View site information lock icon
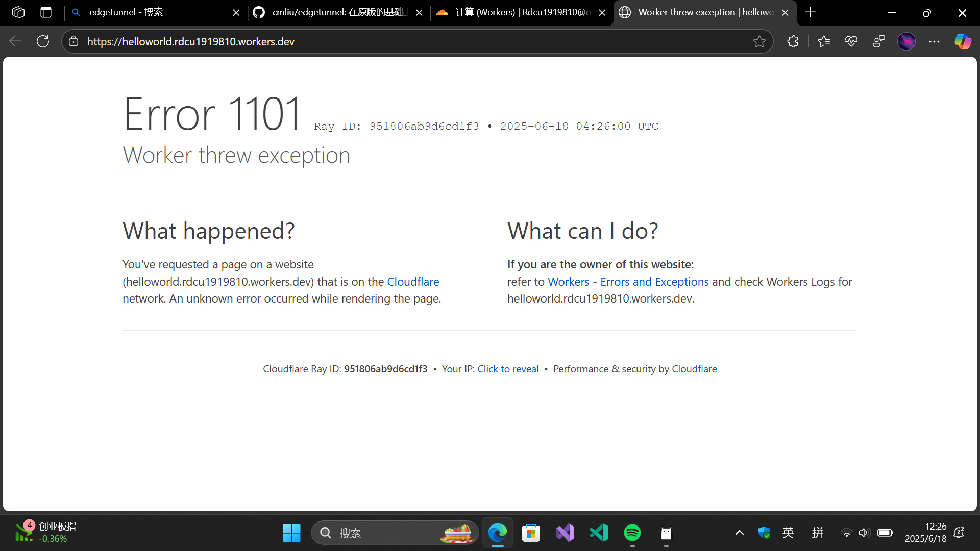This screenshot has width=980, height=551. tap(73, 41)
